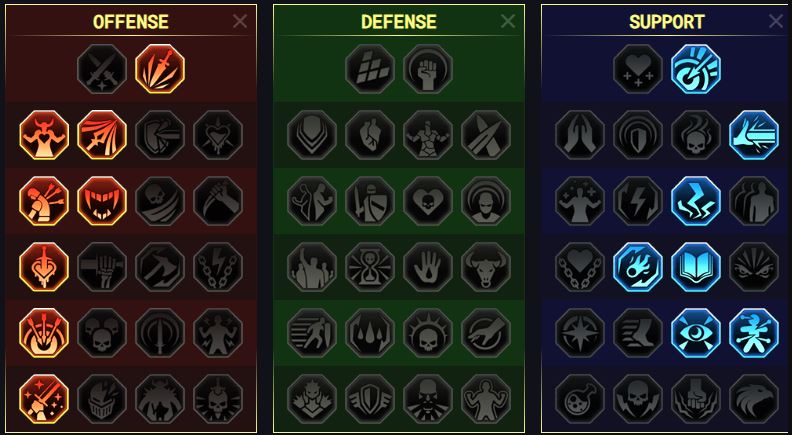The width and height of the screenshot is (792, 435).
Task: Select the heart with plus signs mastery
Action: tap(638, 69)
